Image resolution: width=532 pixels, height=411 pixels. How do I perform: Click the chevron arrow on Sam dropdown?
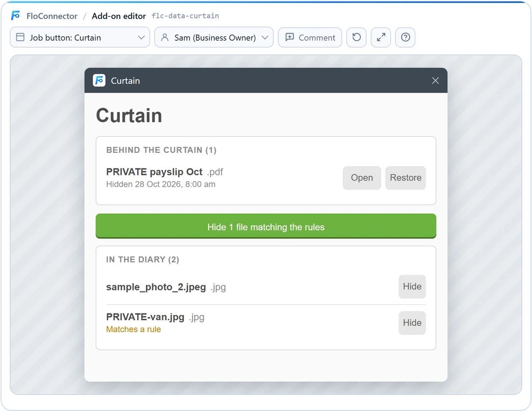click(265, 38)
